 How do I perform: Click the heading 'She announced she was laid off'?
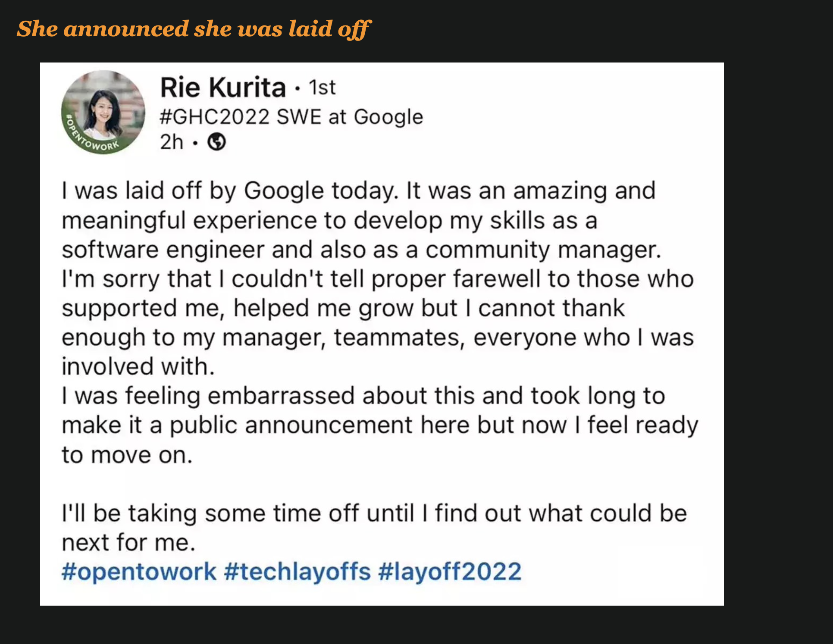194,29
